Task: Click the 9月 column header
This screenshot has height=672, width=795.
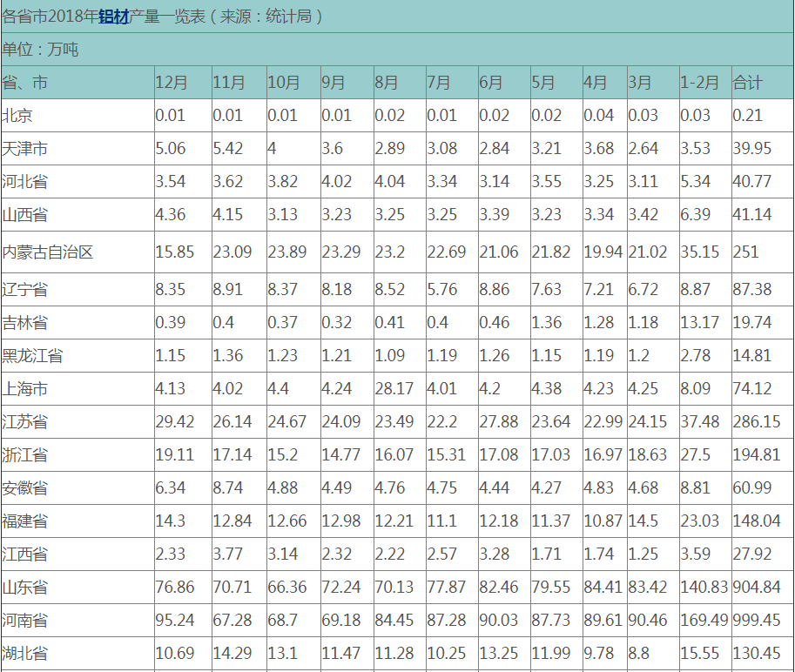Action: pyautogui.click(x=333, y=83)
